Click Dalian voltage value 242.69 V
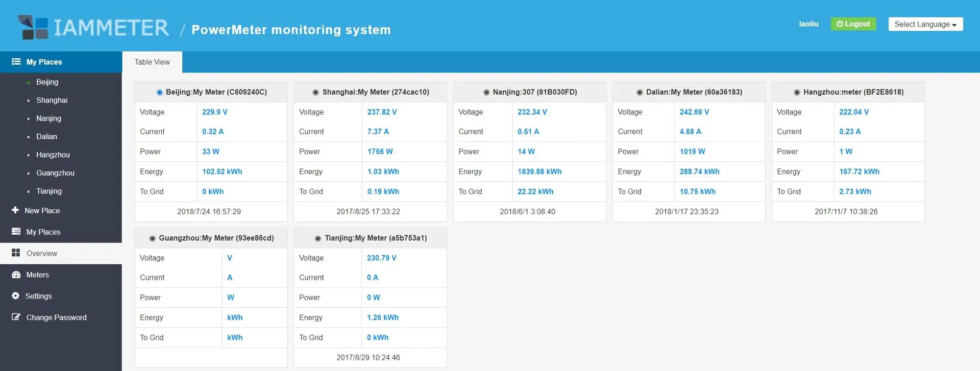The height and width of the screenshot is (371, 980). click(x=694, y=112)
